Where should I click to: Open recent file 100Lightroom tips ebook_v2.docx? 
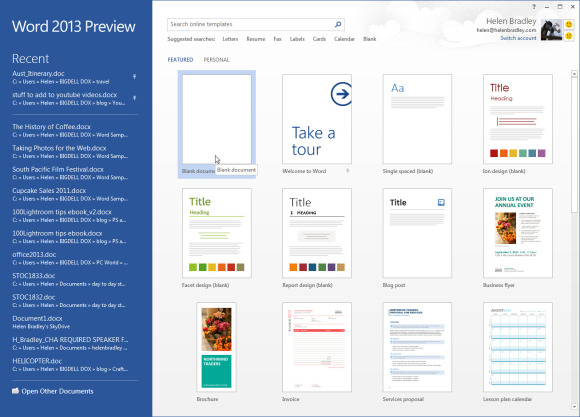point(70,216)
